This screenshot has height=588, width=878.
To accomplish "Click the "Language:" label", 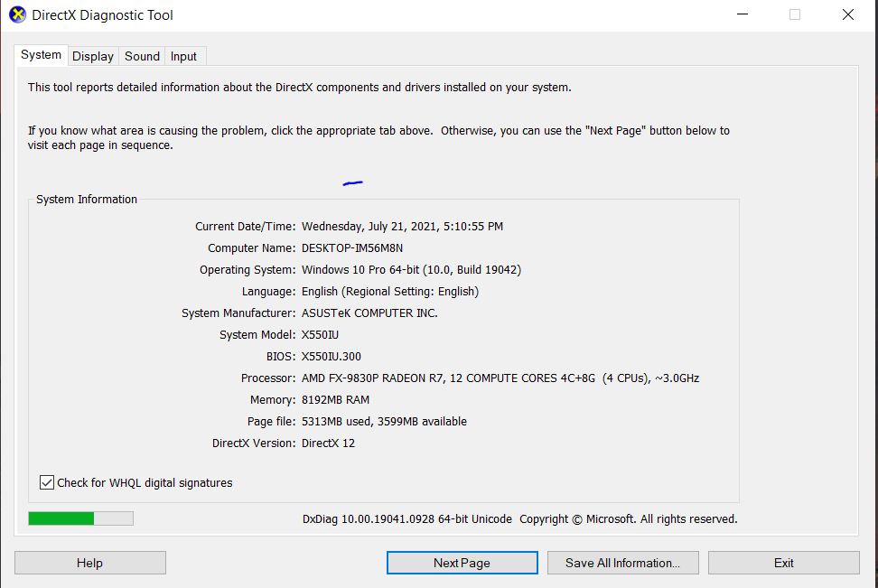I will pyautogui.click(x=269, y=291).
